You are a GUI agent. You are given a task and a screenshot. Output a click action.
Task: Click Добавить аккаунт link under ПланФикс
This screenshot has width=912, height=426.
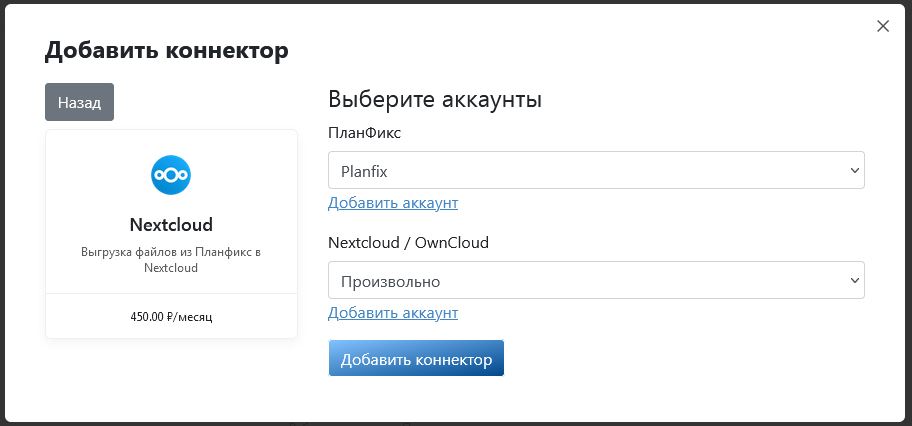click(393, 203)
